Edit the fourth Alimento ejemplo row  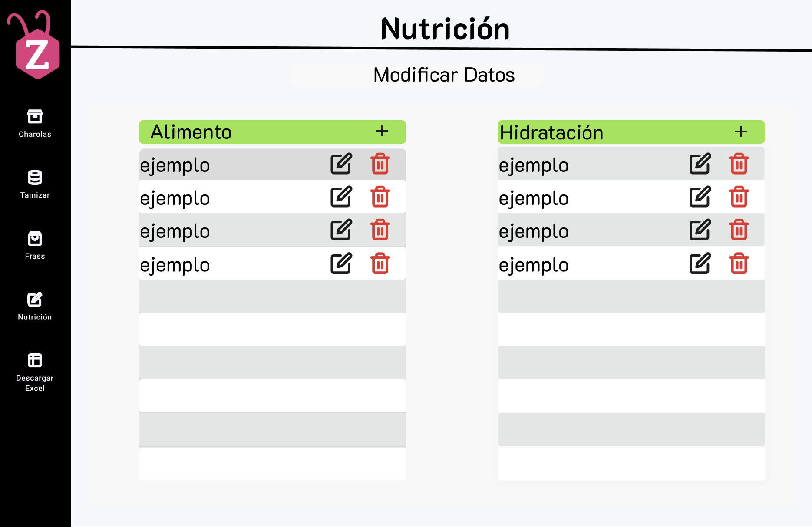tap(341, 263)
